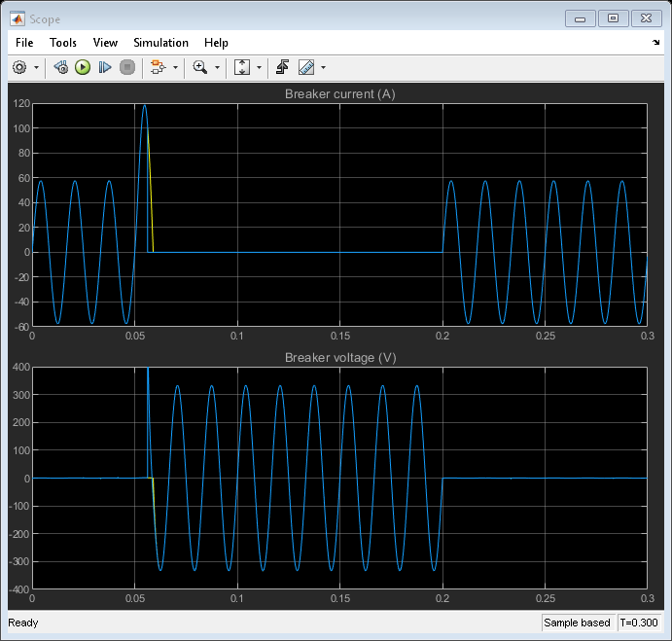Close the Scope window

coord(647,18)
